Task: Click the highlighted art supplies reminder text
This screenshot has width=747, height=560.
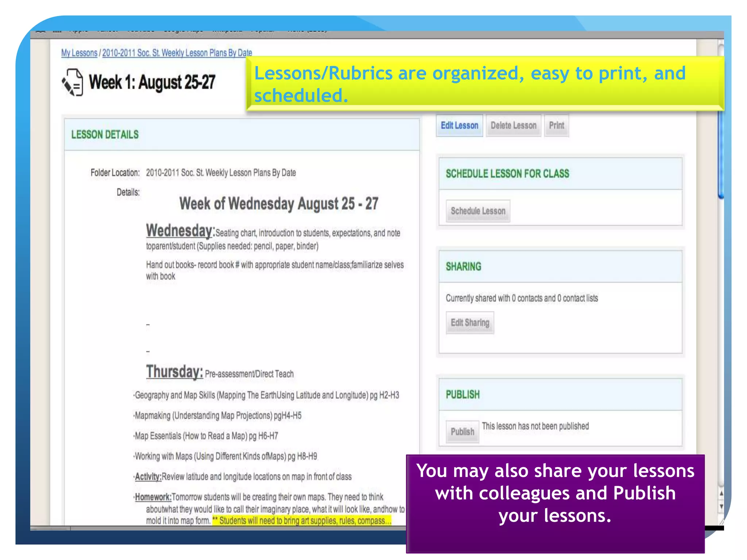Action: pyautogui.click(x=302, y=521)
